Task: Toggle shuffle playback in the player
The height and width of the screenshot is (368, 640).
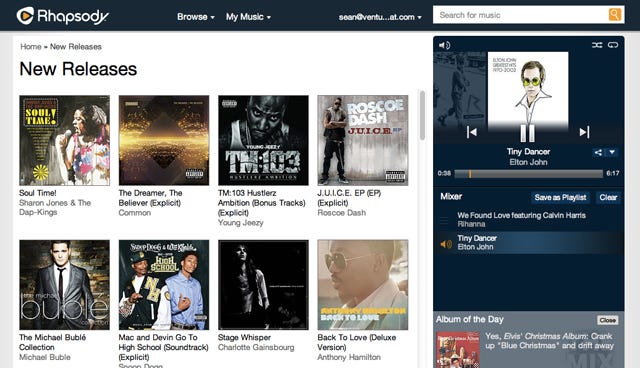Action: 597,45
